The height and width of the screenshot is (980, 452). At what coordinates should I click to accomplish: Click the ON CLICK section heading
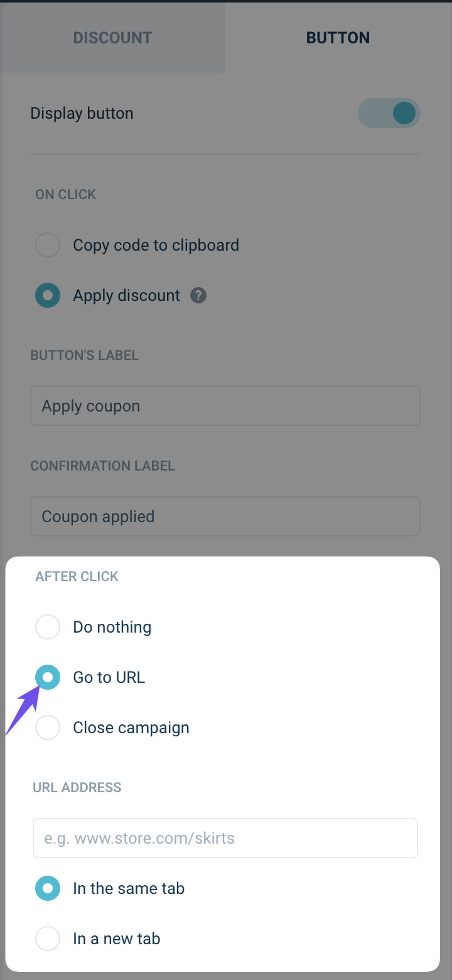(66, 194)
